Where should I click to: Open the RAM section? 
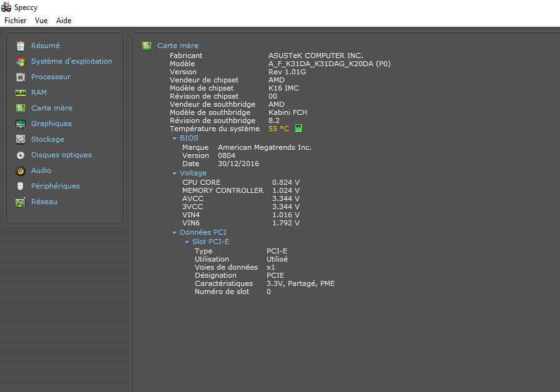39,92
